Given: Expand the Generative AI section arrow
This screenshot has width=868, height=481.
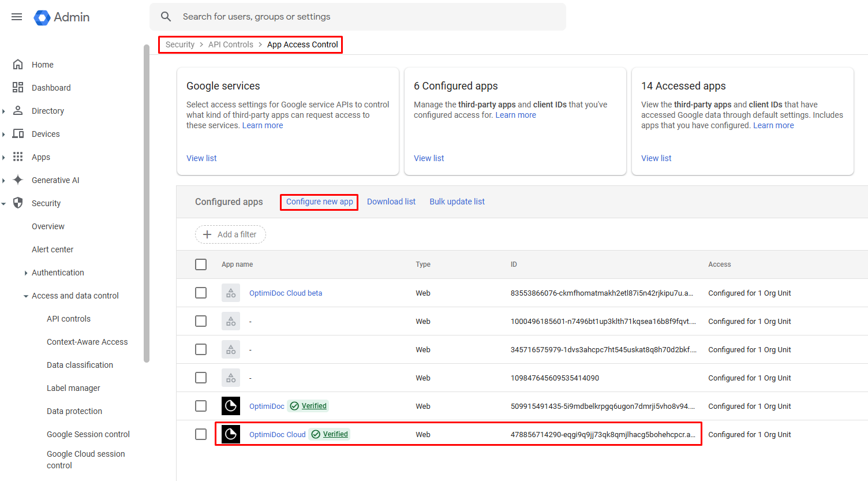Looking at the screenshot, I should [x=3, y=180].
